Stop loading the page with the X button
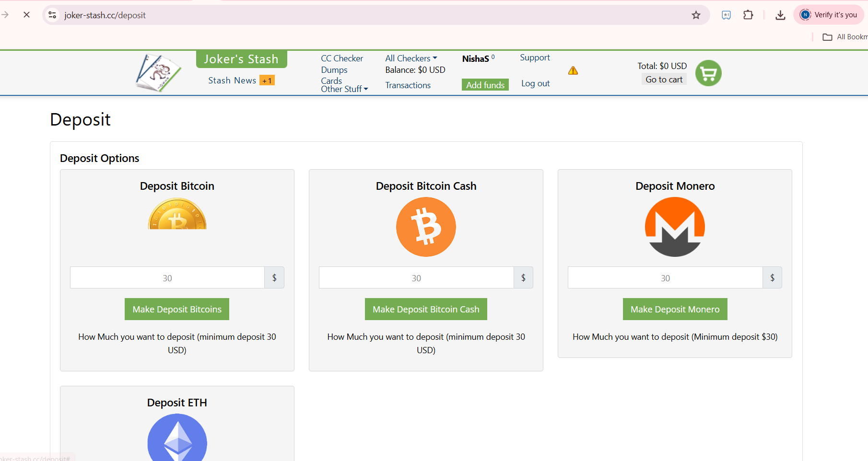This screenshot has height=461, width=868. (x=26, y=15)
